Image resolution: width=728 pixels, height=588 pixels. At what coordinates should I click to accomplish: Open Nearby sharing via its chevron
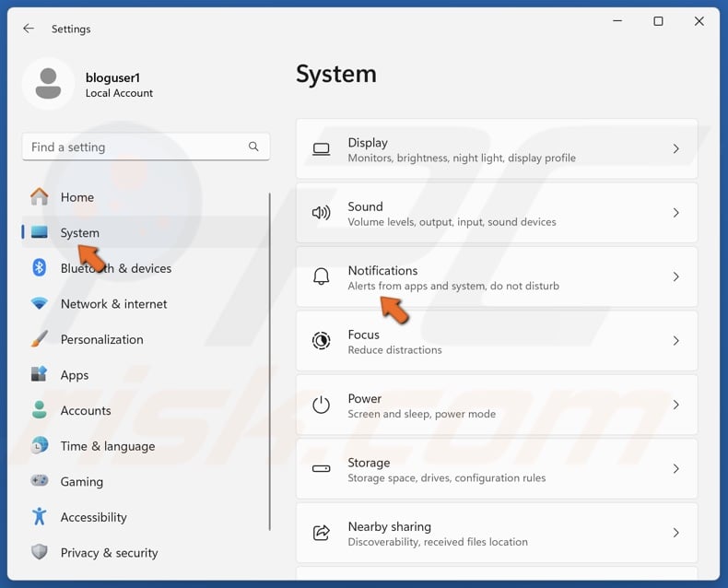pyautogui.click(x=676, y=533)
